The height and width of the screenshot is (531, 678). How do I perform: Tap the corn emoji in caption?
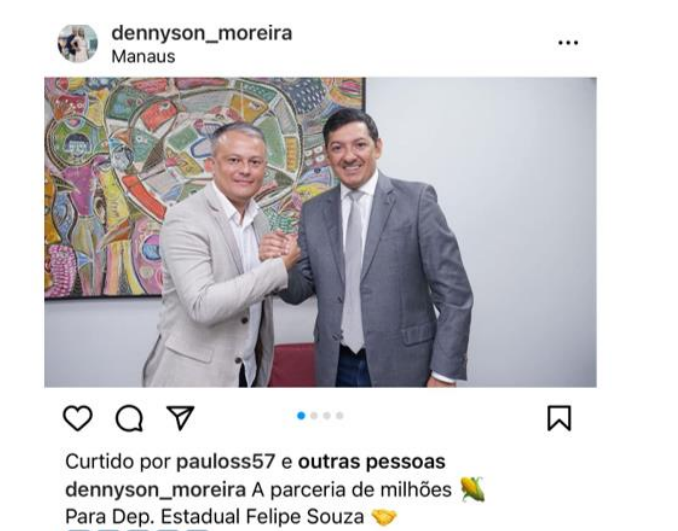[471, 489]
